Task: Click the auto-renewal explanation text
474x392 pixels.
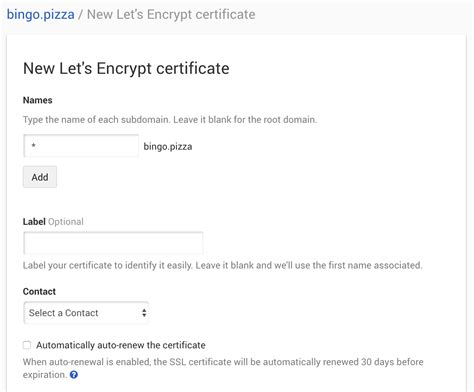Action: 223,368
